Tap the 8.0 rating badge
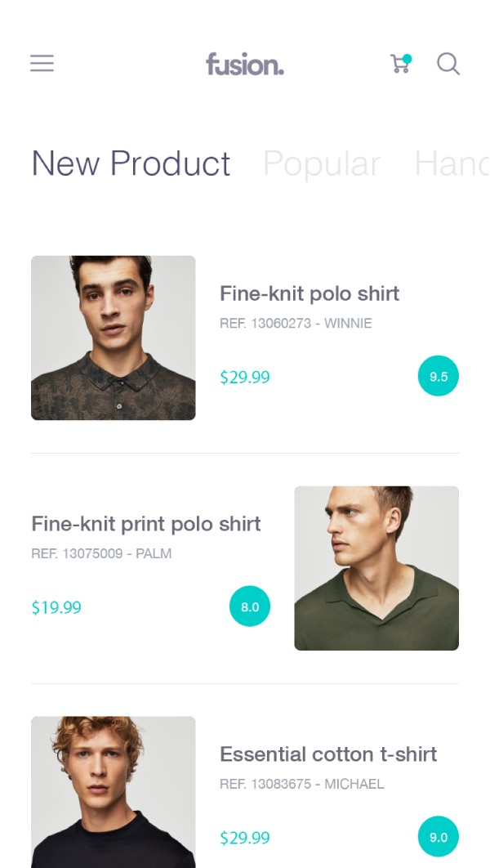490x868 pixels. pos(250,606)
